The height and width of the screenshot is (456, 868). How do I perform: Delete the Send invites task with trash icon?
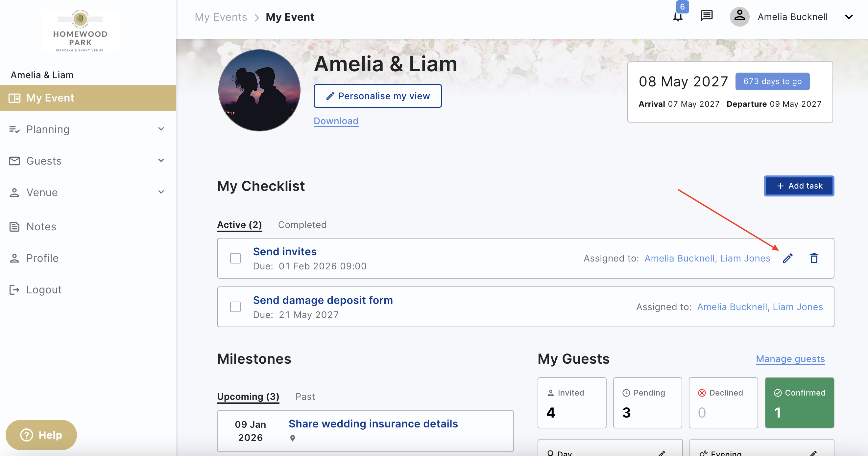point(814,258)
